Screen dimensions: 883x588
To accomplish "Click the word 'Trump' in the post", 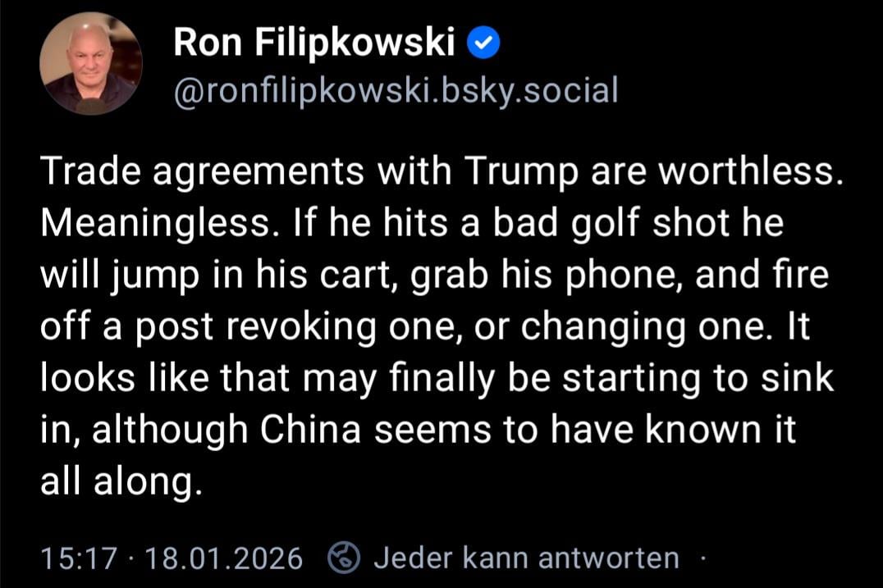I will (x=519, y=171).
